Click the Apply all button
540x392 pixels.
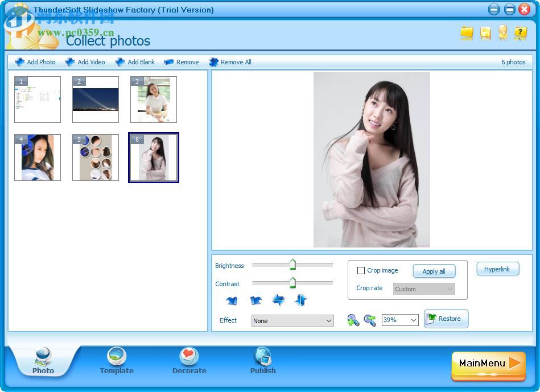click(434, 271)
